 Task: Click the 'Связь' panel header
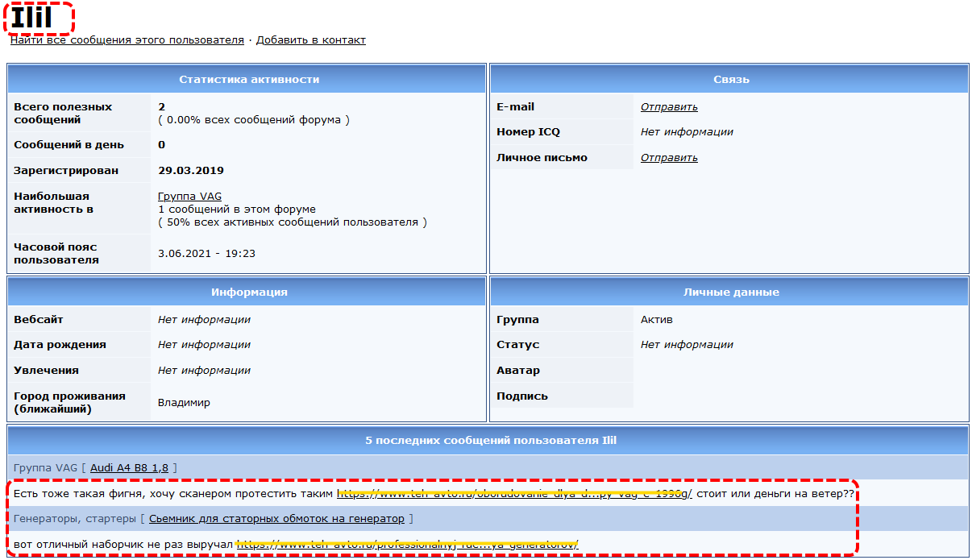click(x=731, y=80)
